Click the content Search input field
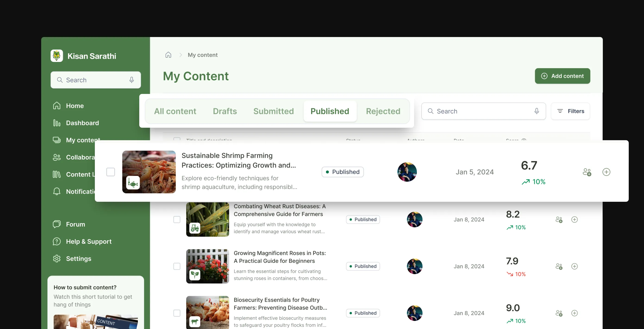This screenshot has width=644, height=329. (483, 111)
